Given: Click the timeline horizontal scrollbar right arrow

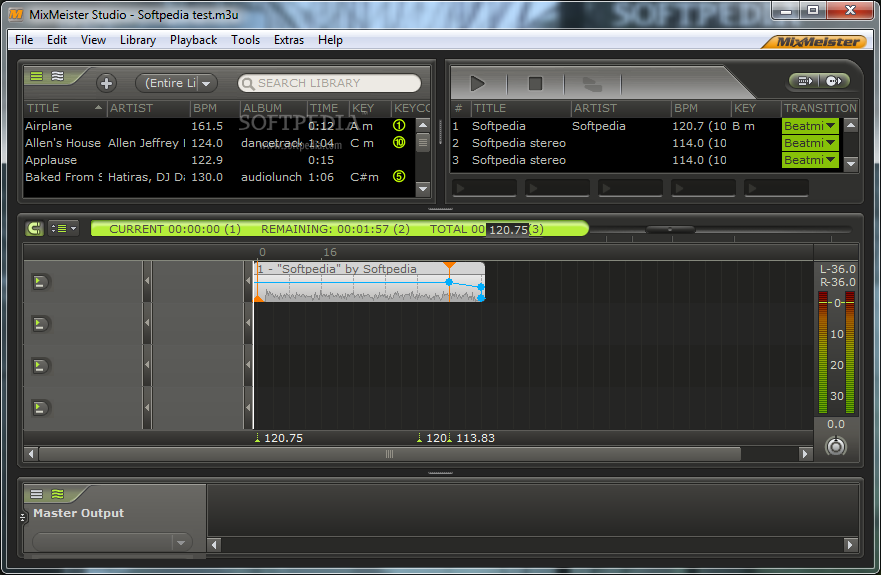Looking at the screenshot, I should click(x=805, y=454).
